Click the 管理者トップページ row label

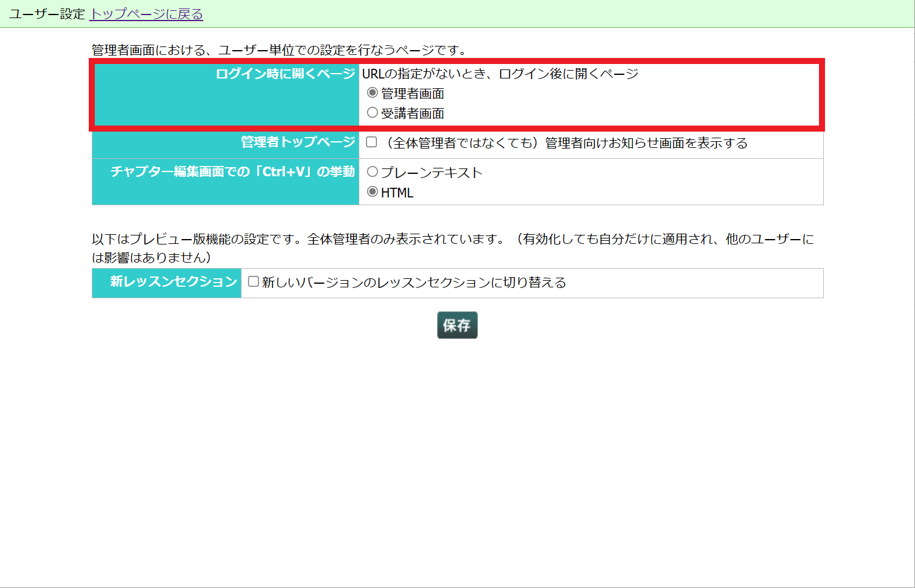[x=298, y=142]
